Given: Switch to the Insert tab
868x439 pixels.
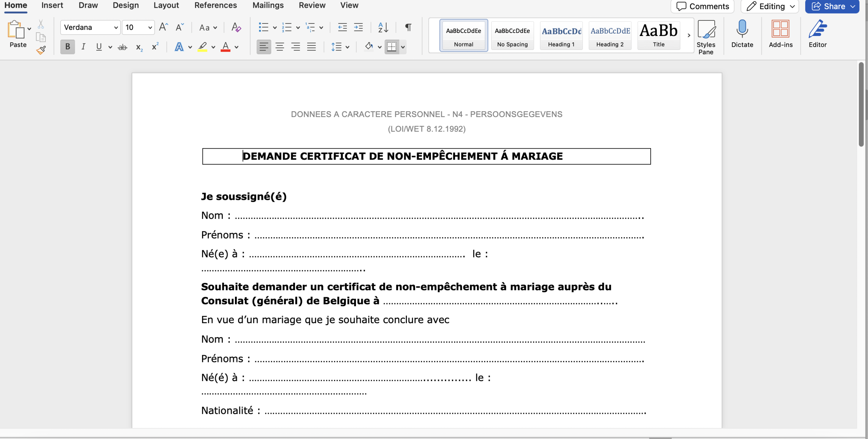Looking at the screenshot, I should point(52,5).
